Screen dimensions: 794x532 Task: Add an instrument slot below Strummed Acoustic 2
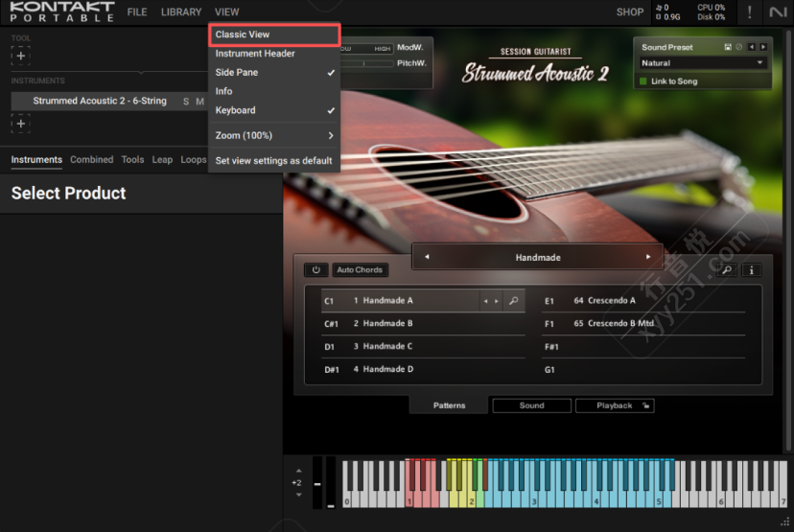(21, 124)
